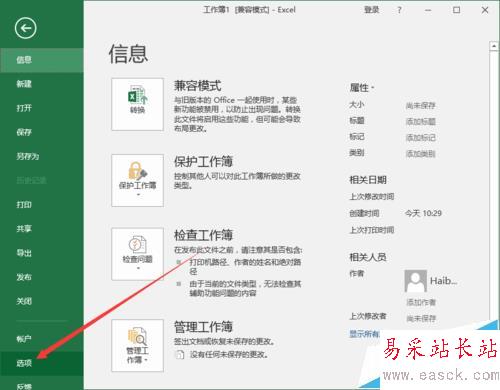Screen dimensions: 500x390
Task: Expand the 属性 properties dropdown
Action: 362,88
